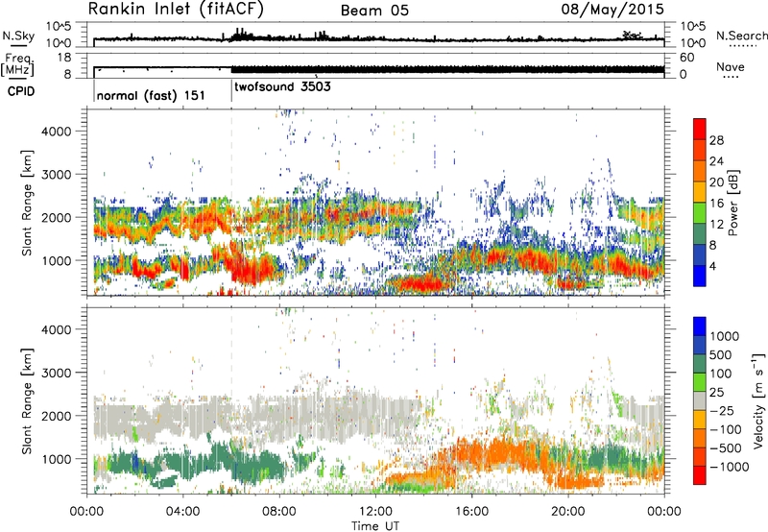Click the '04:00' time axis label

coord(182,512)
